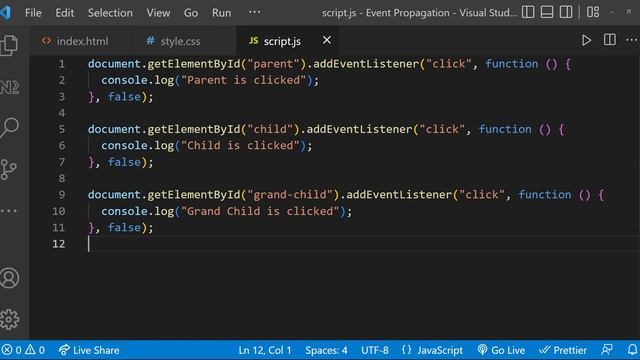This screenshot has width=640, height=360.
Task: Open the Run menu
Action: (x=221, y=13)
